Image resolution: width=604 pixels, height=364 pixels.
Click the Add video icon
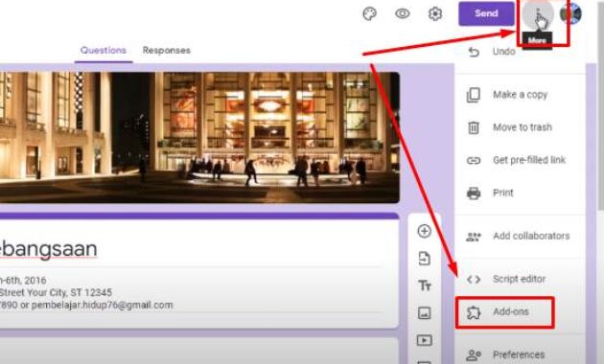click(x=424, y=340)
